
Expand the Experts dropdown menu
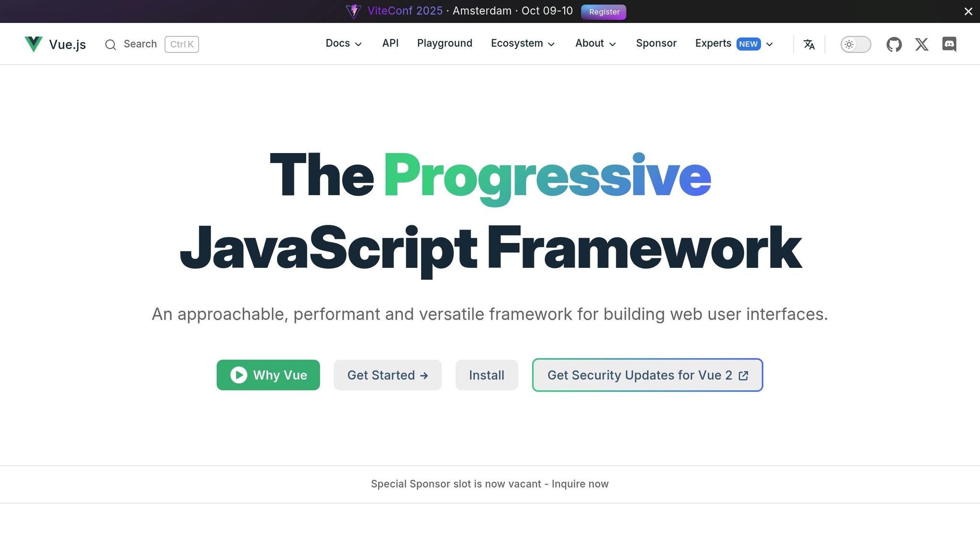click(x=734, y=44)
